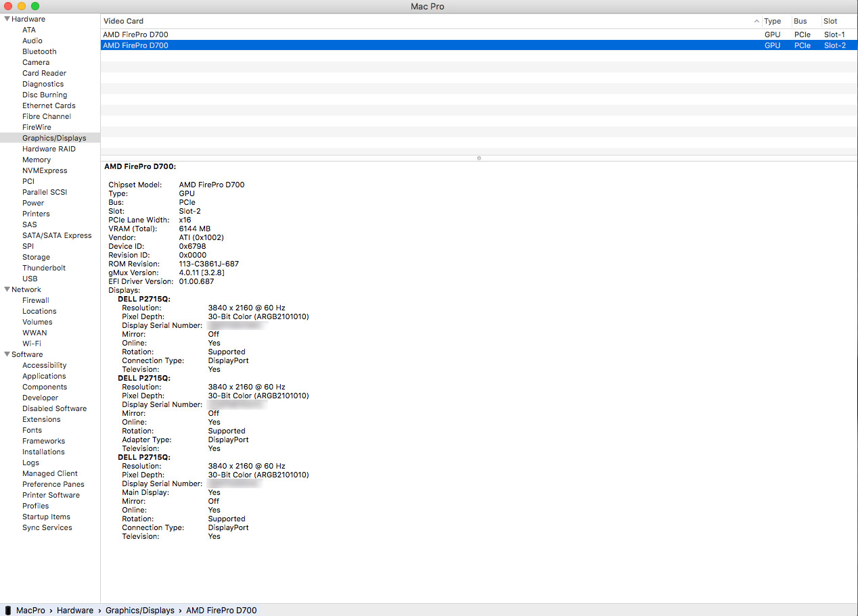Image resolution: width=858 pixels, height=616 pixels.
Task: Select Camera in the sidebar
Action: tap(36, 62)
